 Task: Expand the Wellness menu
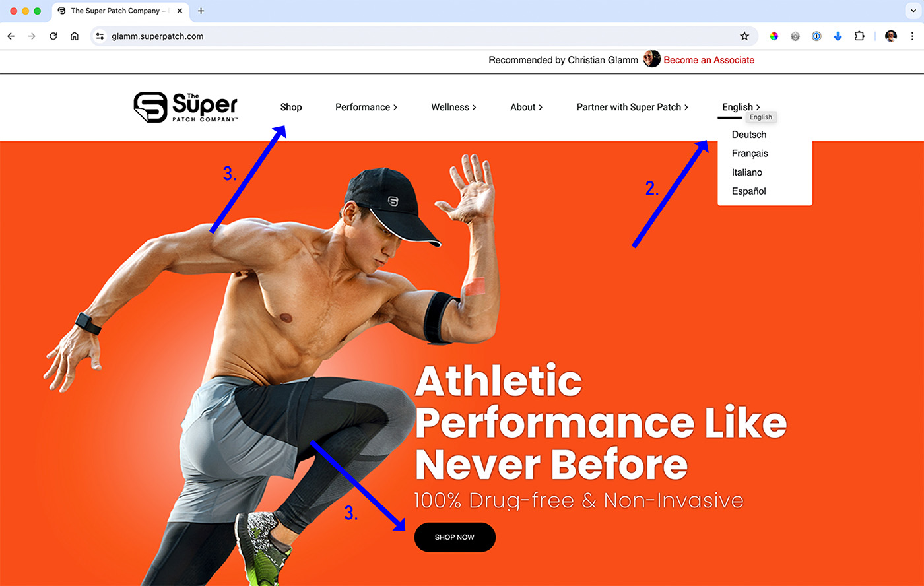[453, 107]
